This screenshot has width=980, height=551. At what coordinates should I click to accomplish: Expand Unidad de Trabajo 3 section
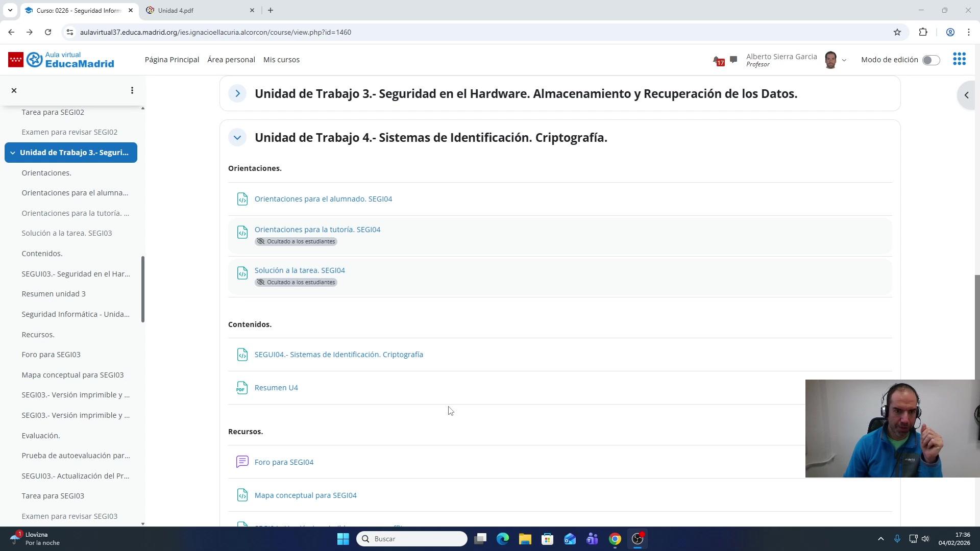pyautogui.click(x=237, y=93)
